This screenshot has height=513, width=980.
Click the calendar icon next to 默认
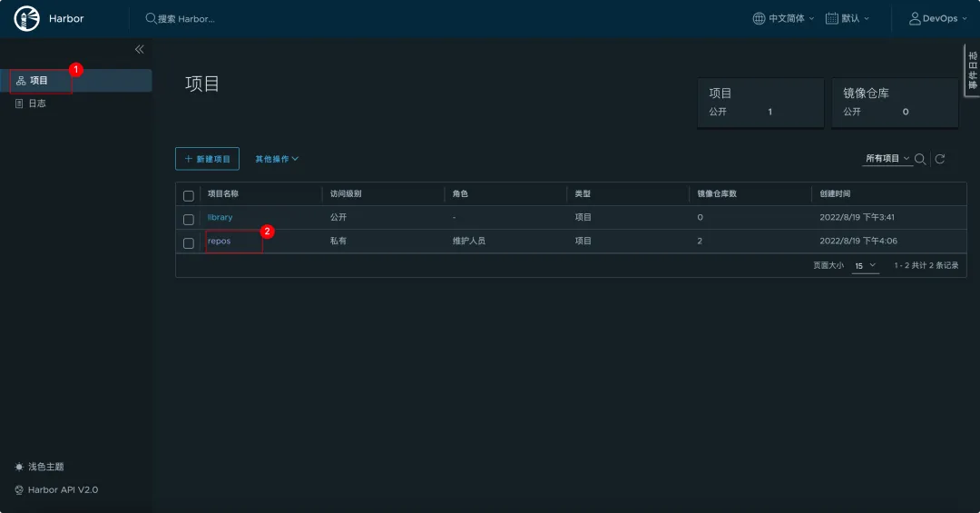point(832,19)
